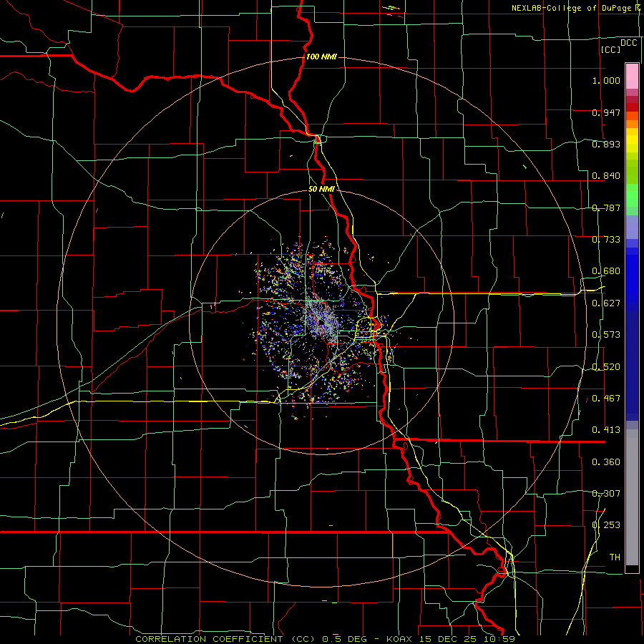Pick the red swatch near 0.947
644x644 pixels.
[x=632, y=107]
